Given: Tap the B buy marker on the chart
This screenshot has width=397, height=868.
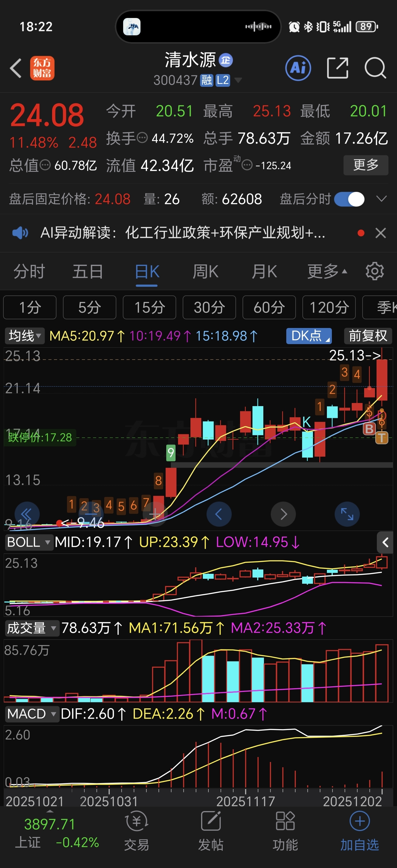Looking at the screenshot, I should point(369,429).
